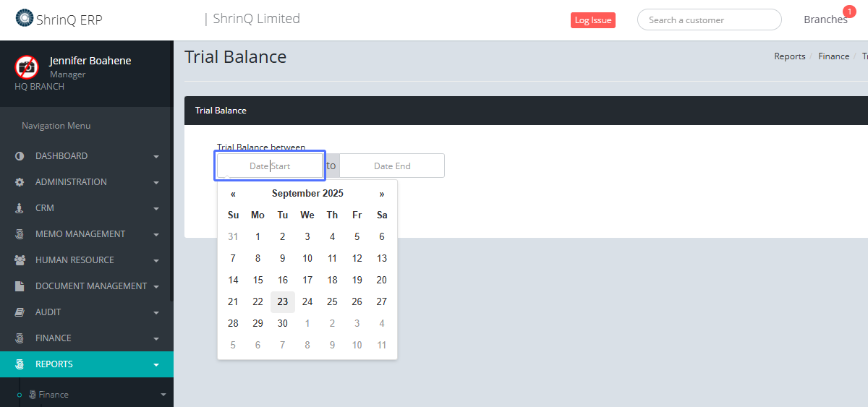Click the Human Resource people icon
Screen dimensions: 868x407
pos(20,260)
